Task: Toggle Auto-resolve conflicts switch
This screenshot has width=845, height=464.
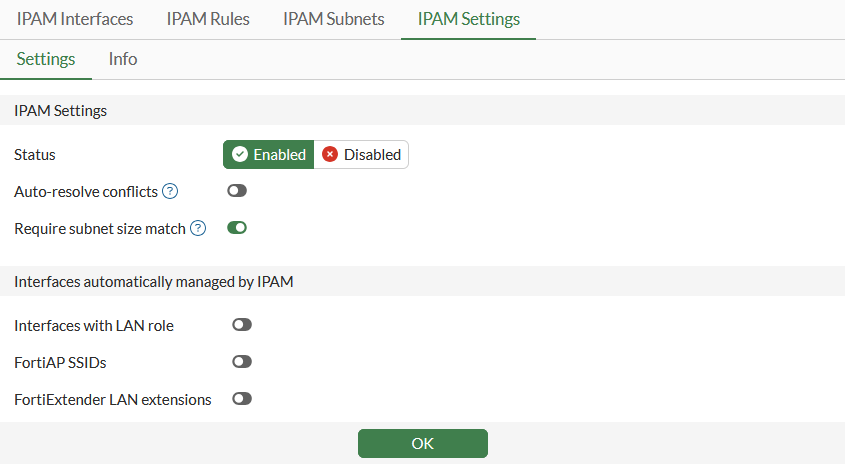Action: click(x=237, y=191)
